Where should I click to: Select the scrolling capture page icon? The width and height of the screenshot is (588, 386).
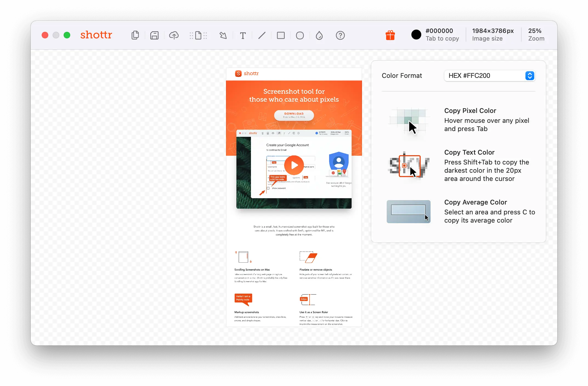(x=198, y=35)
